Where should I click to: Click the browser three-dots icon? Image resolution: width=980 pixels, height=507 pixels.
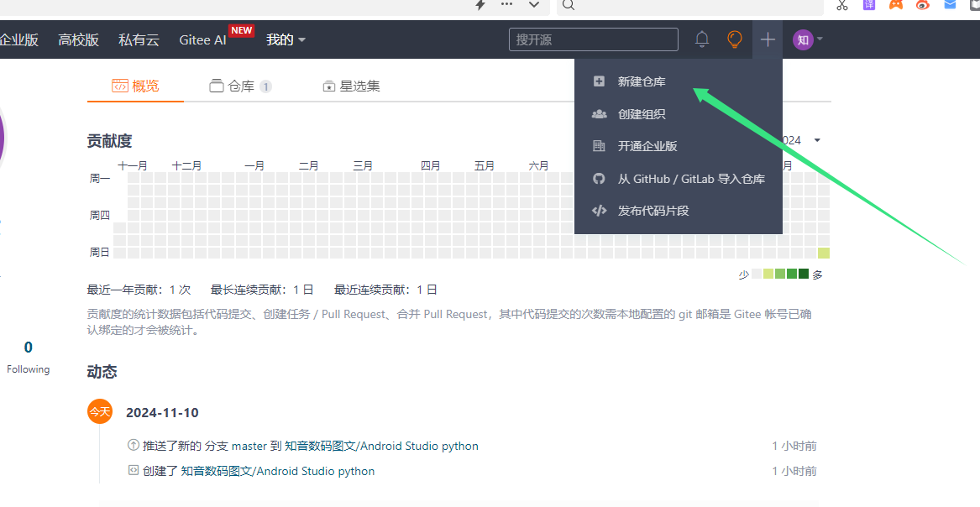pos(507,3)
